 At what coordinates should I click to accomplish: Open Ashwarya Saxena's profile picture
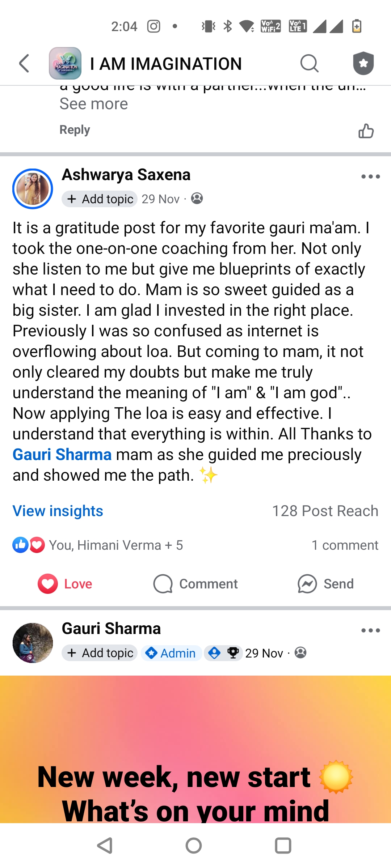point(33,189)
